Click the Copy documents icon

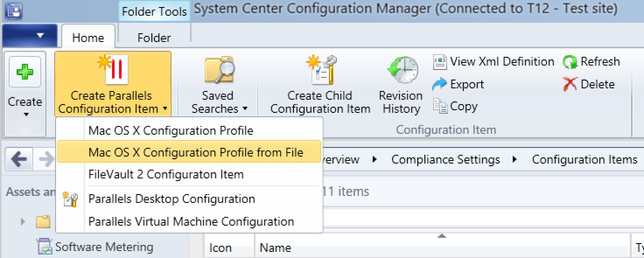click(439, 106)
